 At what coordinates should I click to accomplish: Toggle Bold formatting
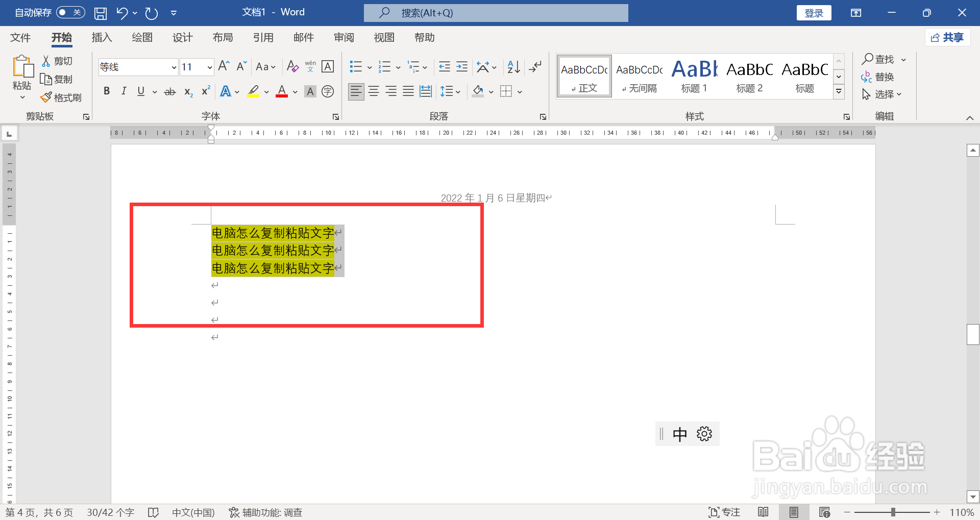(x=107, y=91)
